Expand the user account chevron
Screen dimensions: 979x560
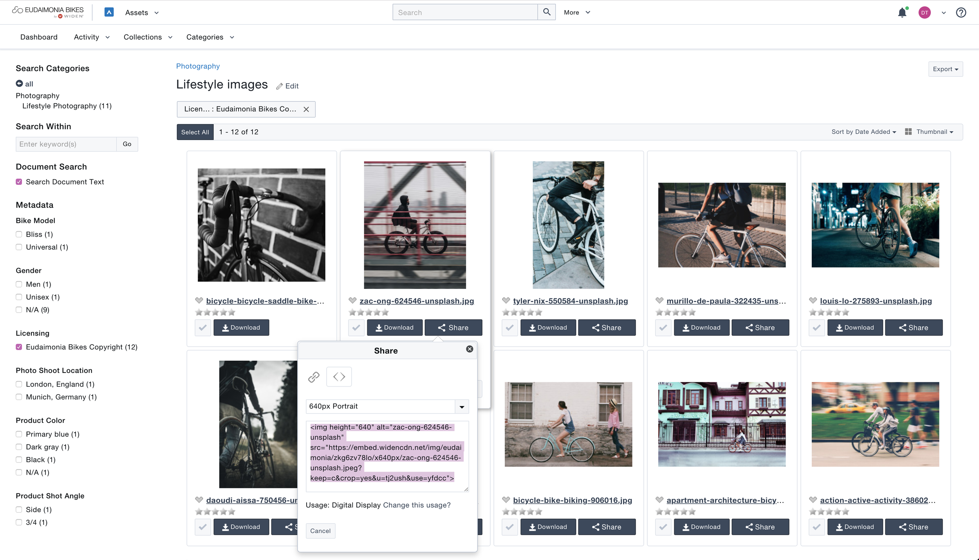[944, 13]
